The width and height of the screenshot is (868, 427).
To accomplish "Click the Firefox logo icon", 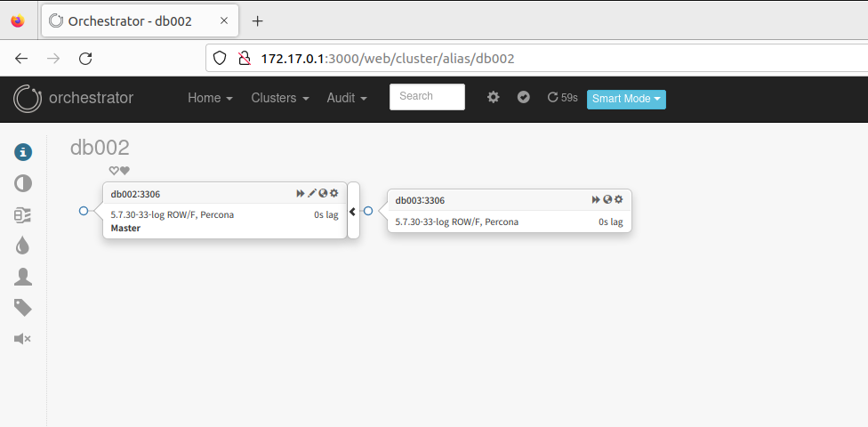I will tap(18, 21).
